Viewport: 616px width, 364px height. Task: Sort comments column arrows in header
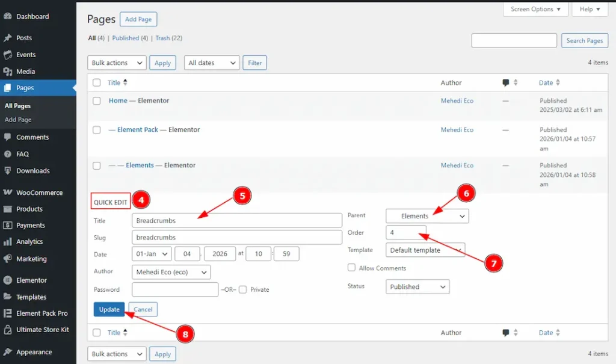(x=516, y=82)
